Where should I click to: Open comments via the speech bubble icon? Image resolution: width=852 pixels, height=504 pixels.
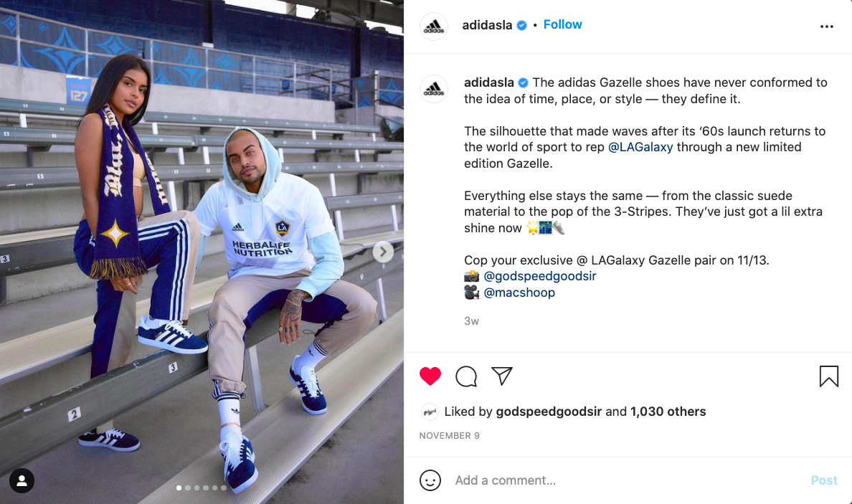pyautogui.click(x=466, y=376)
